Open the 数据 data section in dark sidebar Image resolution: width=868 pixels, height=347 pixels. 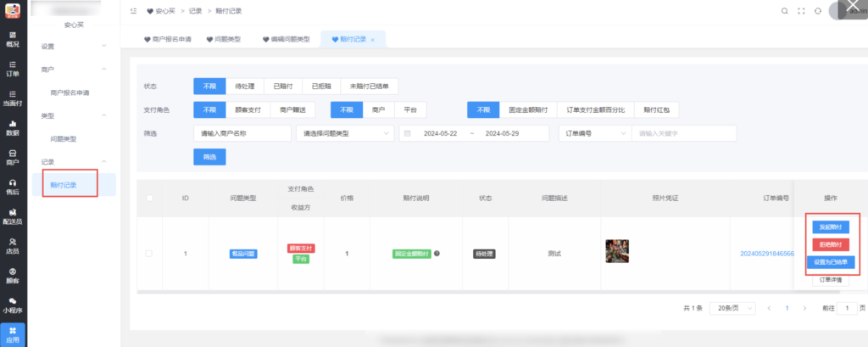[x=13, y=128]
